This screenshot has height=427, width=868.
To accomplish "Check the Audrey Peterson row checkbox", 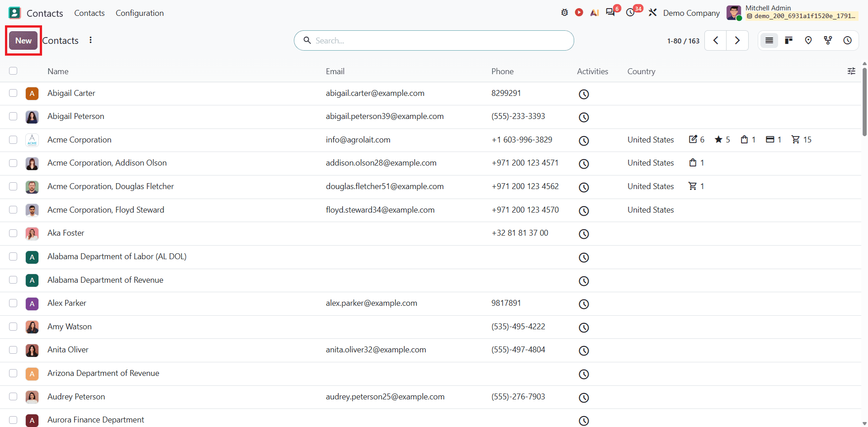I will 13,397.
